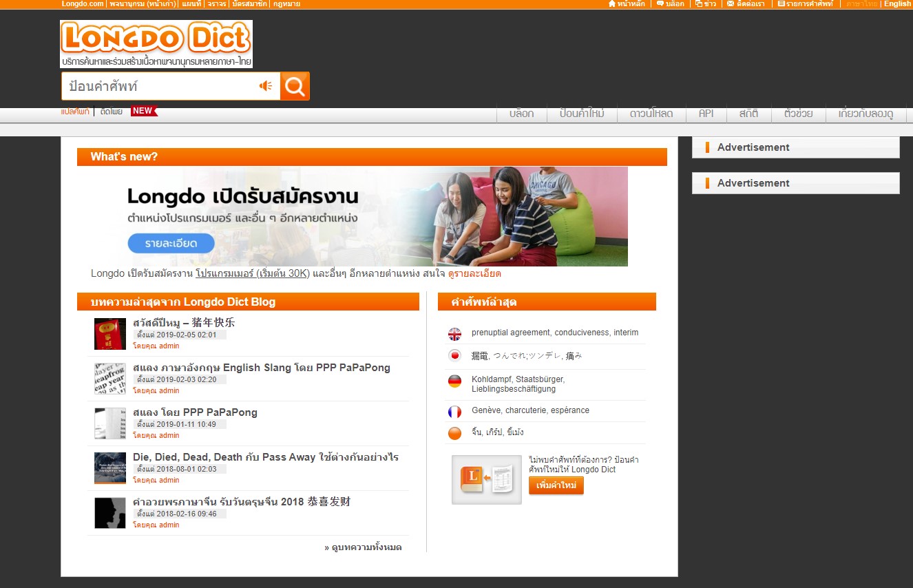Screen dimensions: 913x588
Task: Select the ตัดไผย mode next to แปลศัพท์
Action: 111,112
